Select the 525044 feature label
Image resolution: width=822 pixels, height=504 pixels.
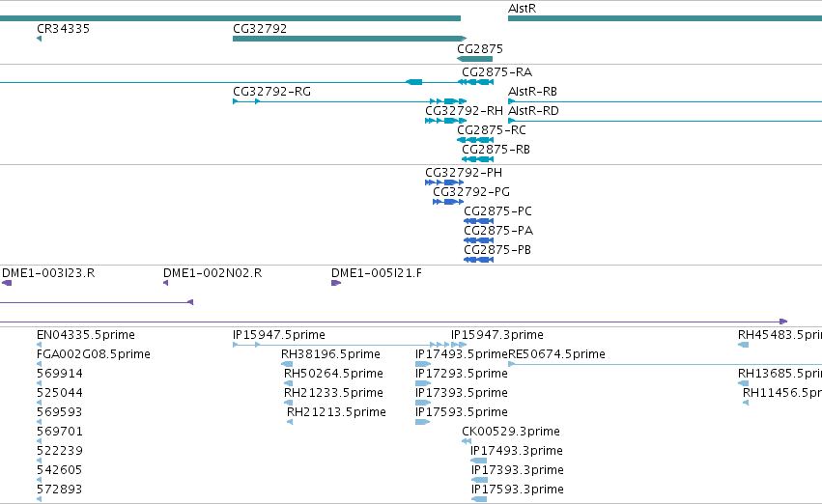(59, 393)
